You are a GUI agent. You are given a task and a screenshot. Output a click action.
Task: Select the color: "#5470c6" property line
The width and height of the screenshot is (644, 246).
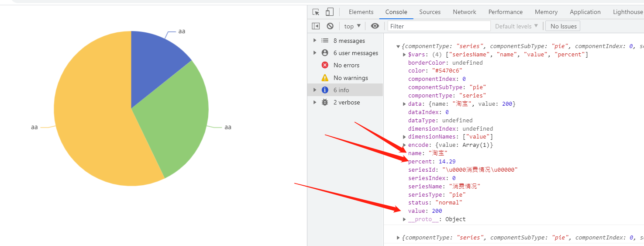point(435,71)
